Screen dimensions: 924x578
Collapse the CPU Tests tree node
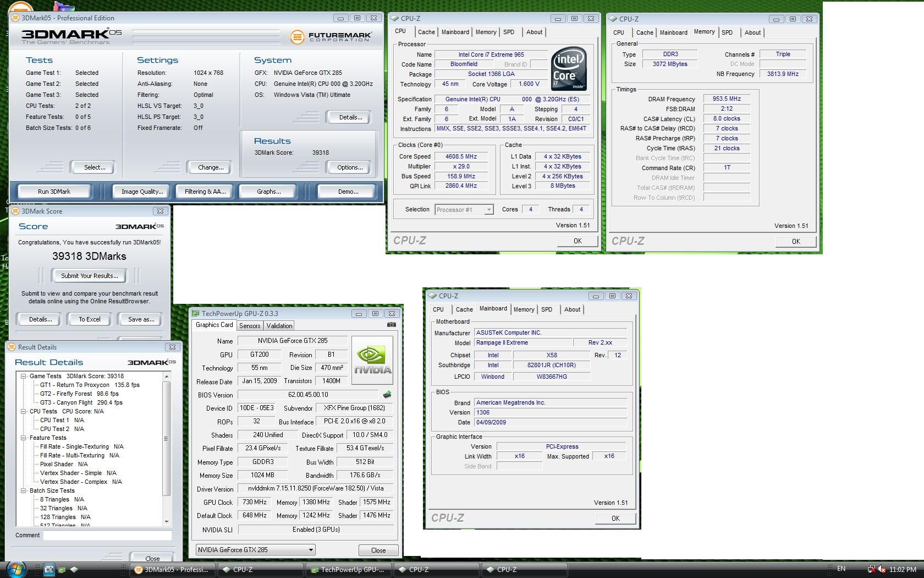click(x=24, y=412)
